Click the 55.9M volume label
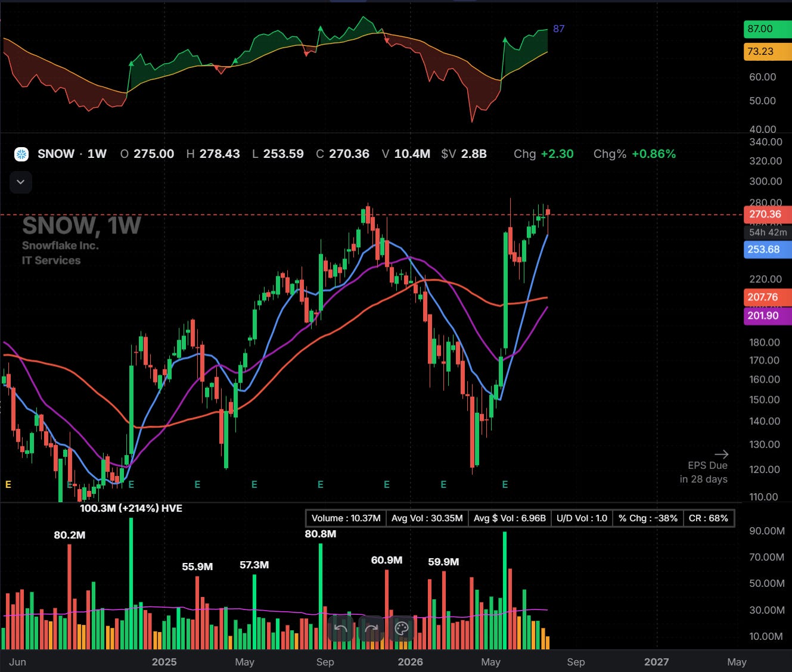This screenshot has width=792, height=672. click(197, 567)
